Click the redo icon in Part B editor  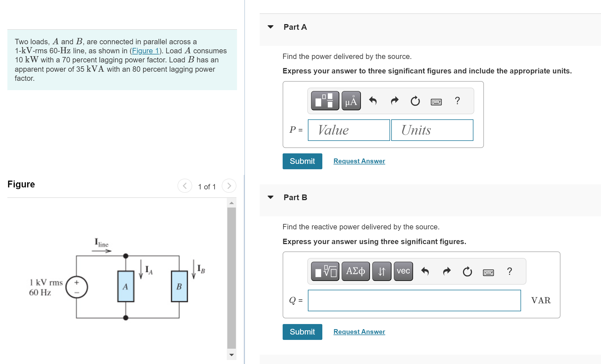point(446,271)
